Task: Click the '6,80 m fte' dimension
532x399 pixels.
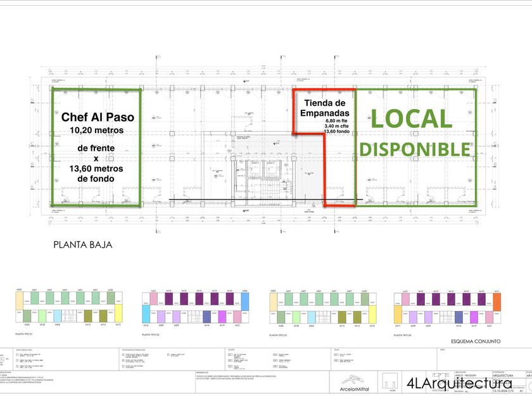Action: tap(336, 121)
